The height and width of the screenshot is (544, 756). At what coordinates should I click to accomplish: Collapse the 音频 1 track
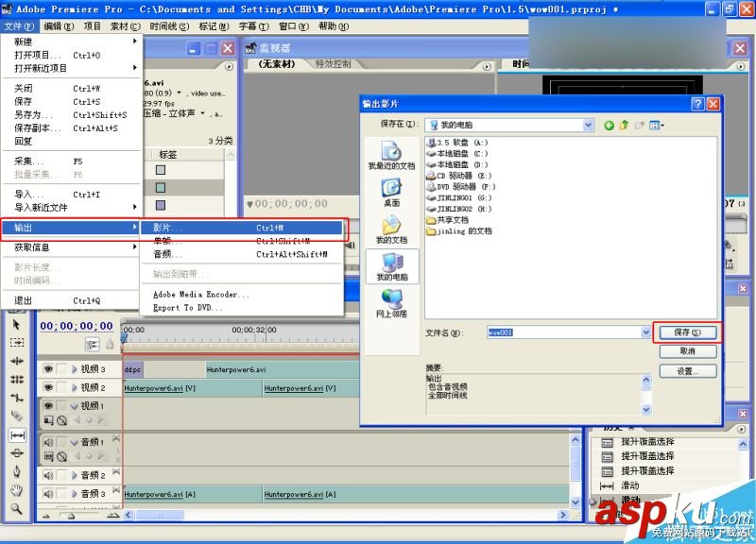[75, 442]
